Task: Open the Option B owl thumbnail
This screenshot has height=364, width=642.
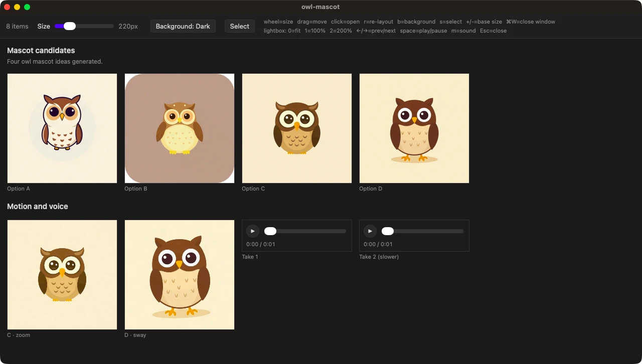Action: (x=180, y=128)
